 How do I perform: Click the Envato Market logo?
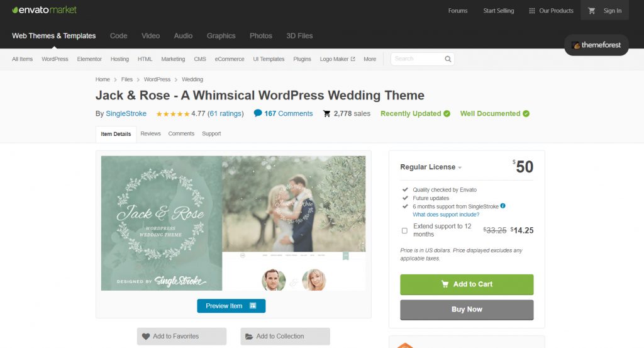tap(45, 10)
